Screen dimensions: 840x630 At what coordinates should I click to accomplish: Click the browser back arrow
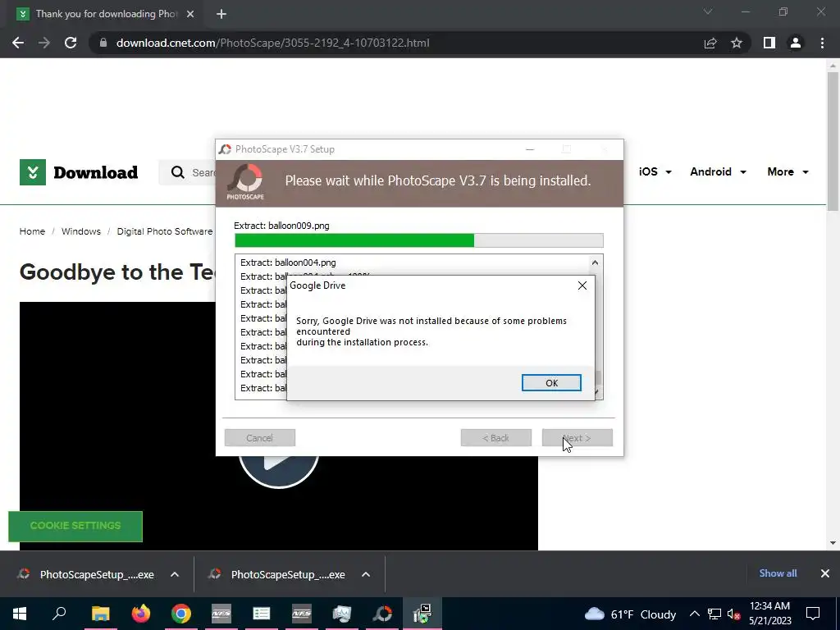(x=18, y=43)
